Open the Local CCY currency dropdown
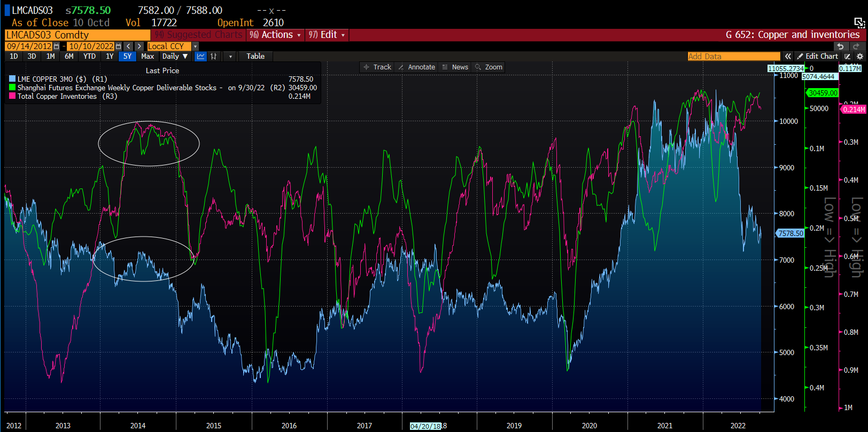 pyautogui.click(x=195, y=46)
